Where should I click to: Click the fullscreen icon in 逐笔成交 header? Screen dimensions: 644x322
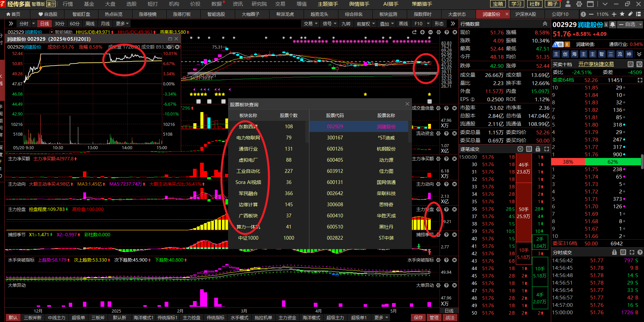(x=547, y=149)
